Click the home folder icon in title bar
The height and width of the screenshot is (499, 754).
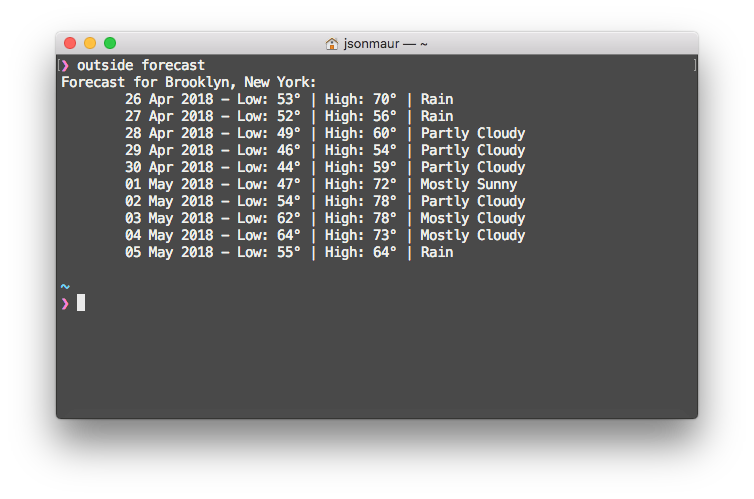tap(332, 44)
